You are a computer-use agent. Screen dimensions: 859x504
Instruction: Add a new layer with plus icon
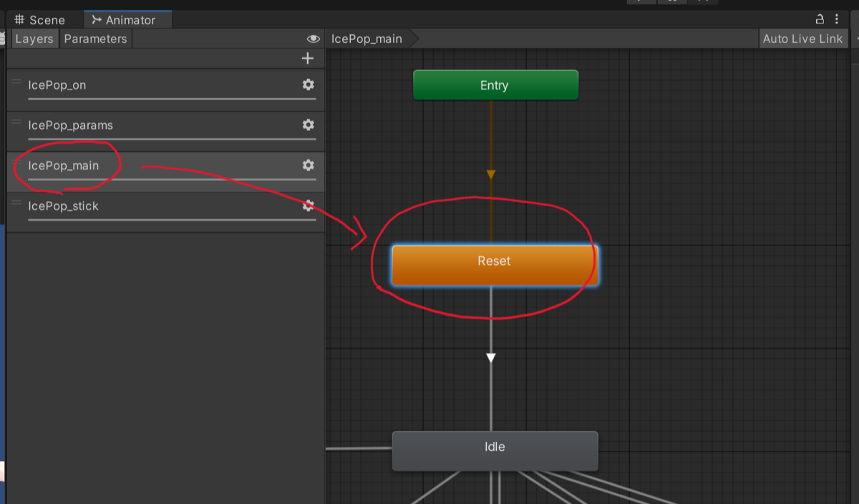click(308, 59)
